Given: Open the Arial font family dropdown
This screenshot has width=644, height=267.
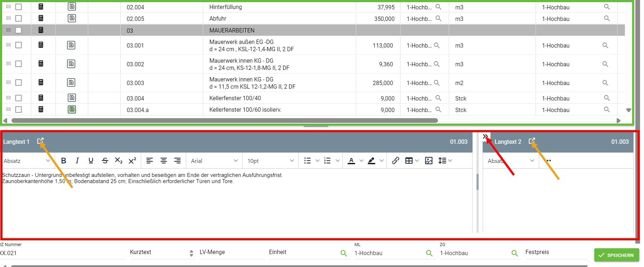Looking at the screenshot, I should point(214,161).
